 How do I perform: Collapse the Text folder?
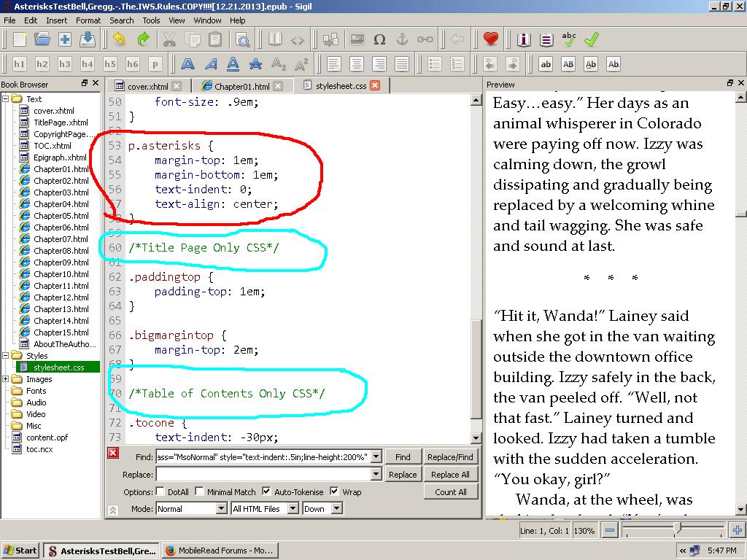click(6, 99)
